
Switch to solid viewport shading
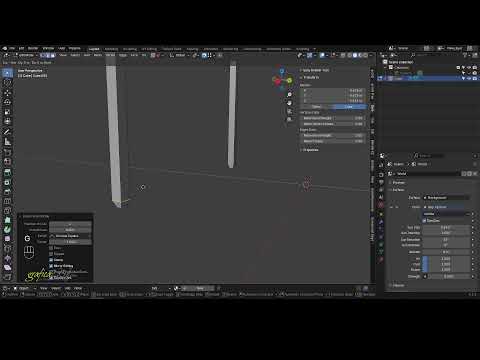pyautogui.click(x=355, y=55)
